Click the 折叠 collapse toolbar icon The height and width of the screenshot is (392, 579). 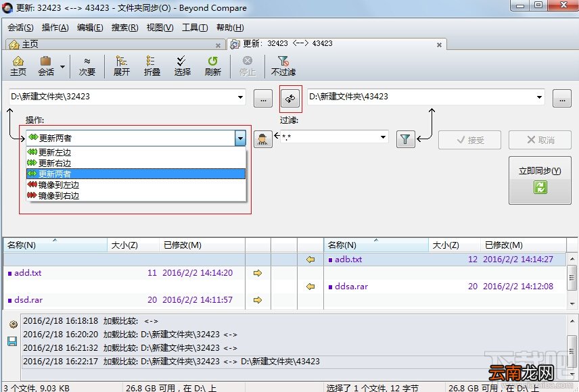pyautogui.click(x=152, y=66)
